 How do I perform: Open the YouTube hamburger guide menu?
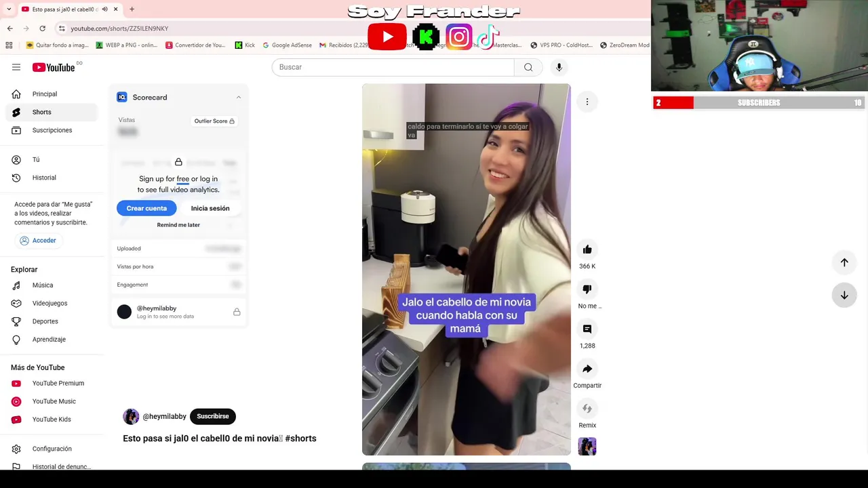(16, 67)
